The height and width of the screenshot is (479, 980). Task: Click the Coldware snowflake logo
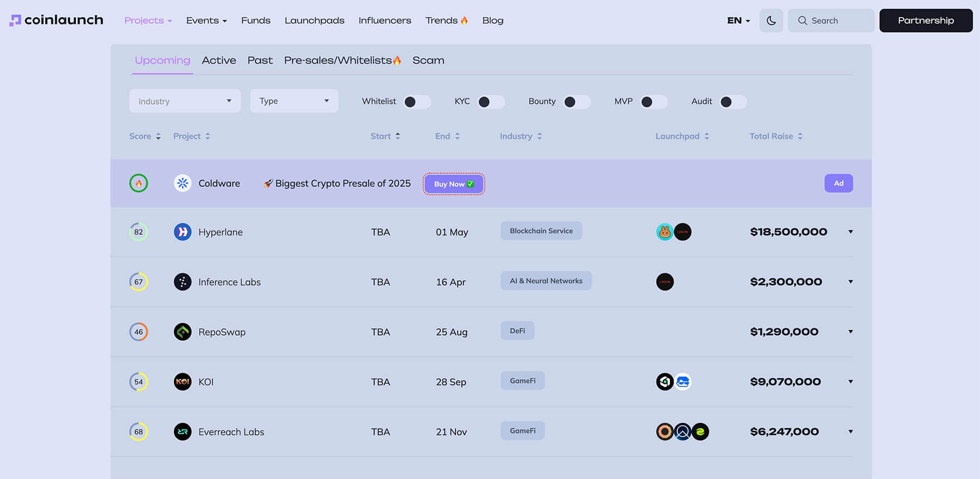click(x=182, y=183)
